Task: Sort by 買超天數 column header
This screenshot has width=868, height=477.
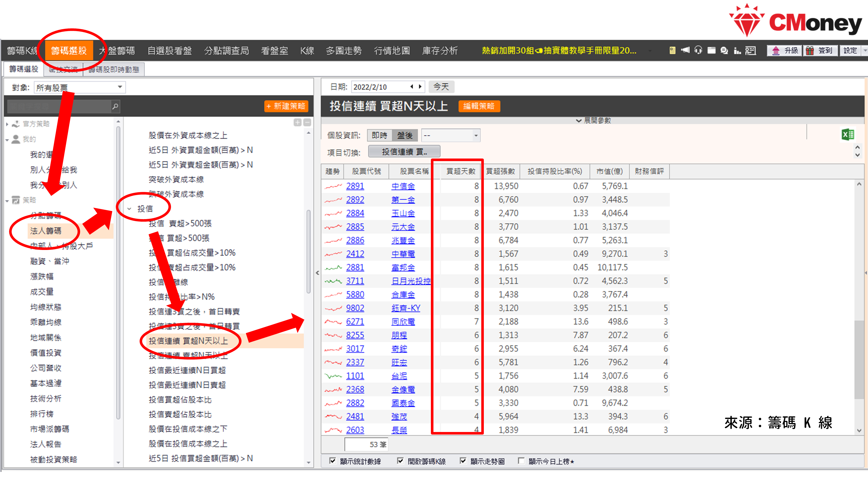Action: tap(461, 171)
